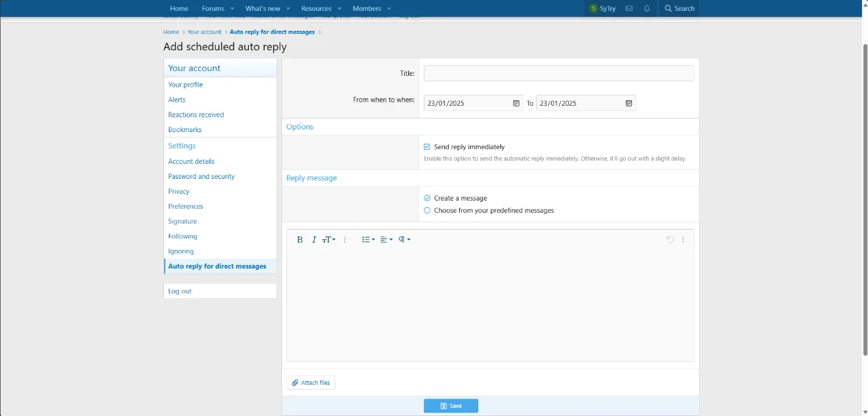
Task: Select the Create a message option
Action: (x=427, y=199)
